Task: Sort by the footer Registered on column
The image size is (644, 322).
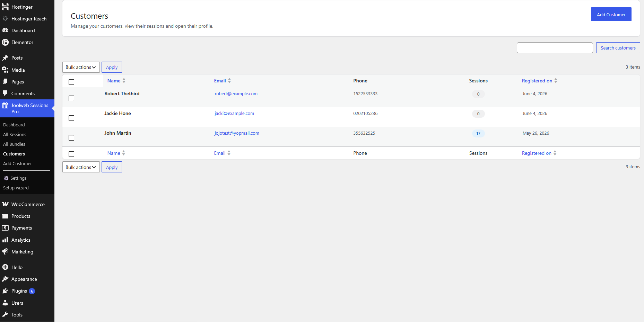Action: click(539, 153)
